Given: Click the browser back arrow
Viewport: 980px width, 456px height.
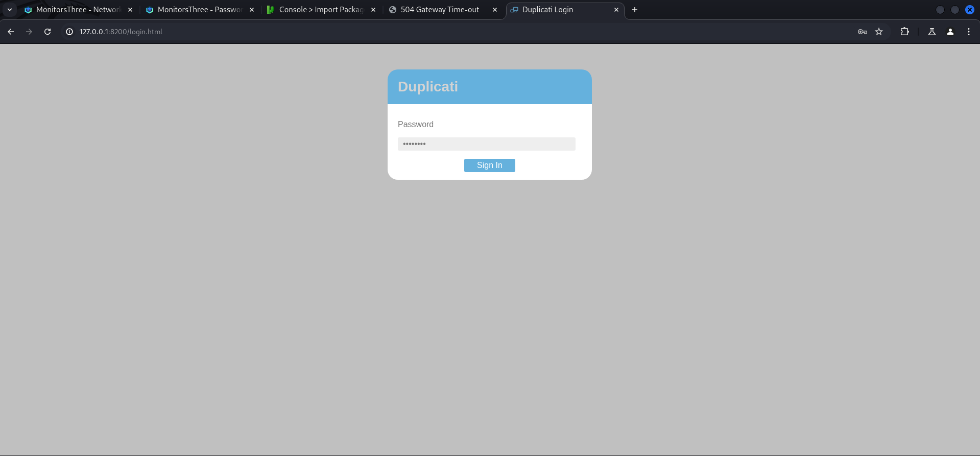Looking at the screenshot, I should pos(11,32).
